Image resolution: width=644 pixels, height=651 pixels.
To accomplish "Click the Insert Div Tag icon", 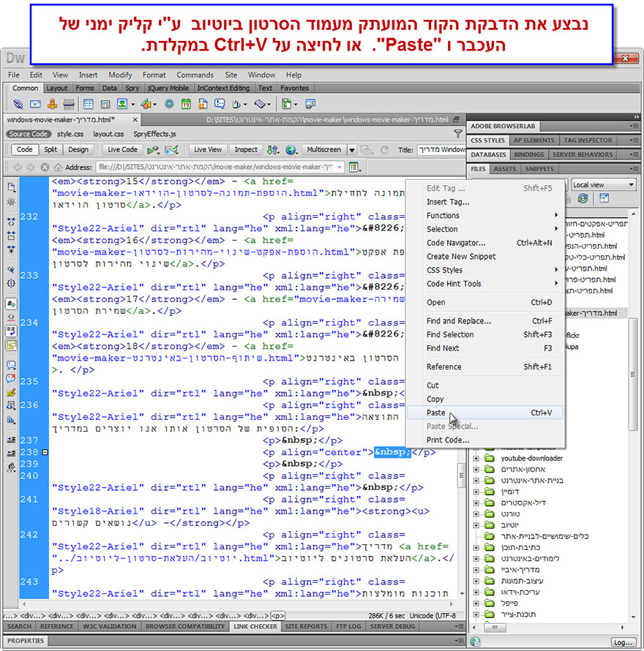I will [x=105, y=104].
